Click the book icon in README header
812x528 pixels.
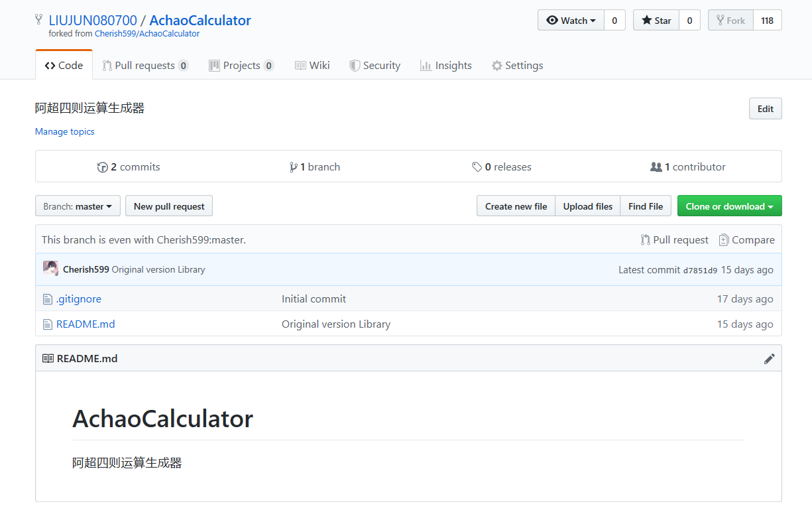coord(48,358)
